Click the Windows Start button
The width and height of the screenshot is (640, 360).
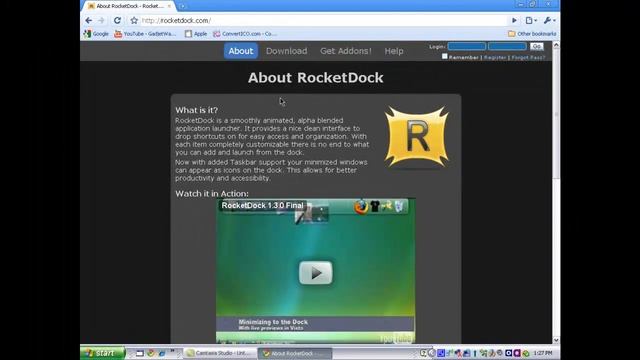click(102, 353)
